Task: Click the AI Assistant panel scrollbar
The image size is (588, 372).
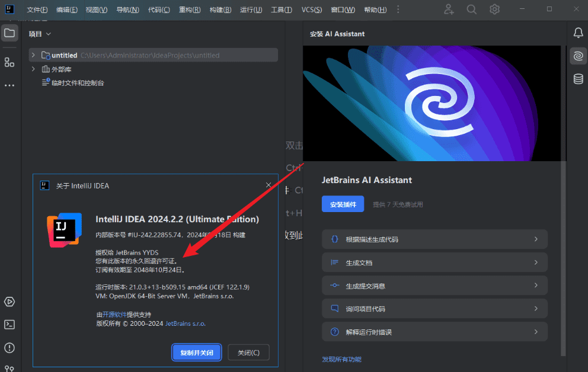Action: [563, 258]
